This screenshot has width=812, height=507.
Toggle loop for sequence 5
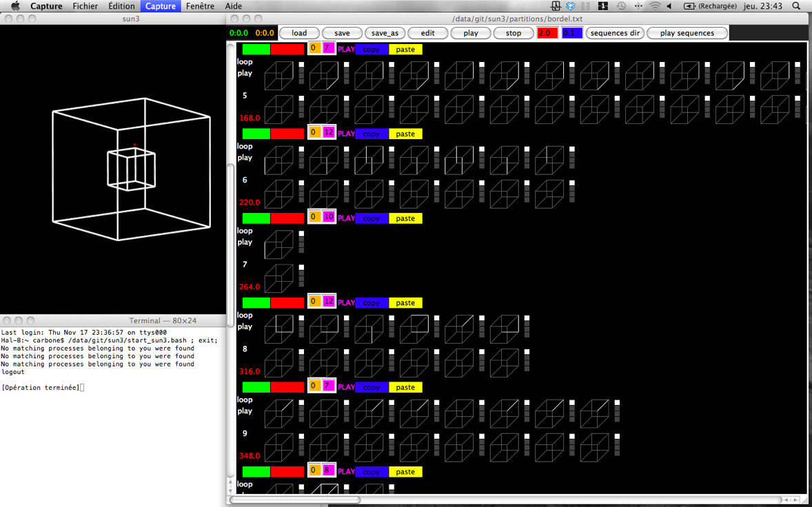click(x=245, y=62)
